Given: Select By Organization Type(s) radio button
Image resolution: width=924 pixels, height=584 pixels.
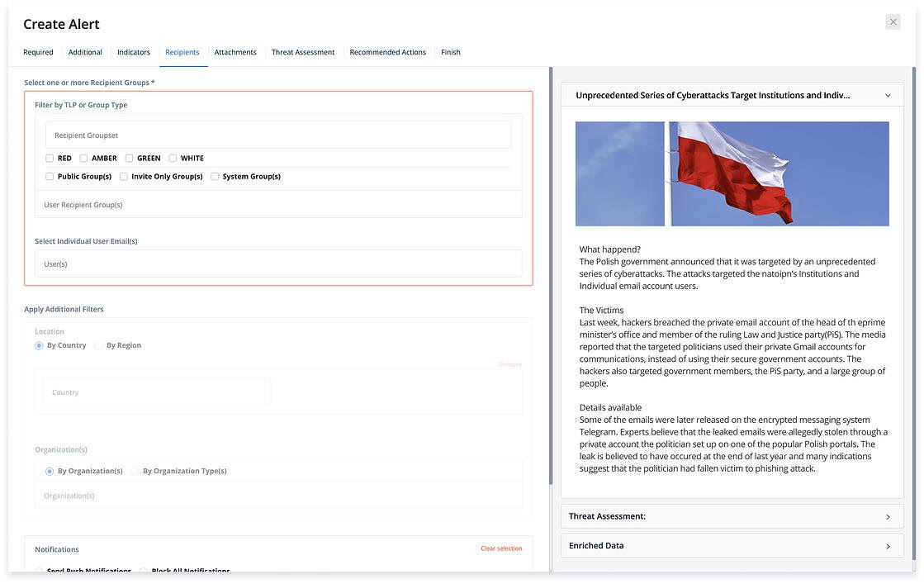Looking at the screenshot, I should coord(135,472).
